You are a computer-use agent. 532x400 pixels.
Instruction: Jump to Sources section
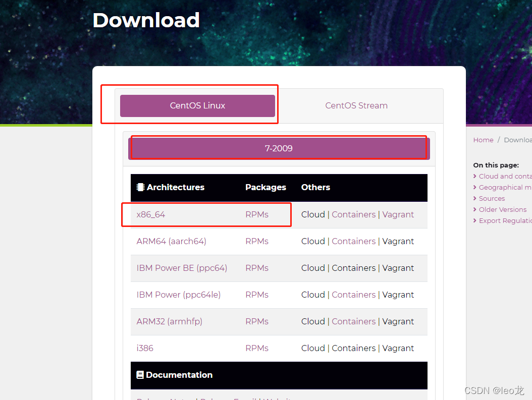(492, 199)
